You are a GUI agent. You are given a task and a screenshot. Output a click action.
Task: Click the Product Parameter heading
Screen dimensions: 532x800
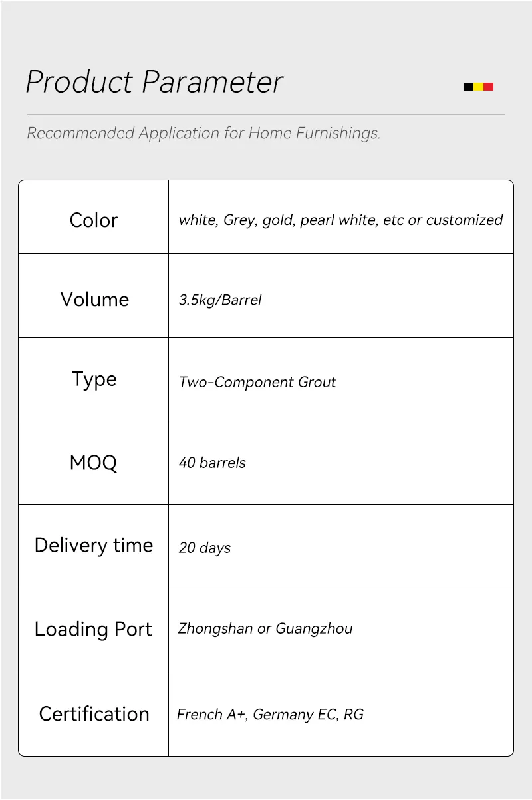pyautogui.click(x=154, y=82)
